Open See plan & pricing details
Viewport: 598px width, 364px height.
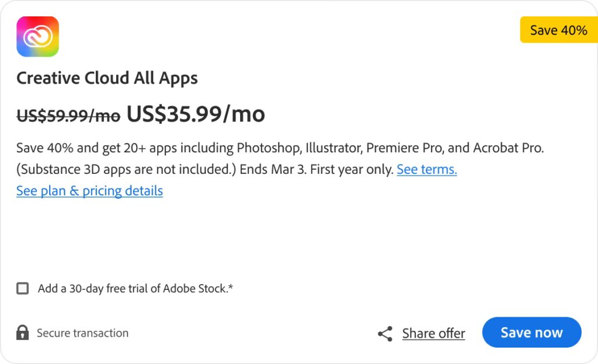89,191
